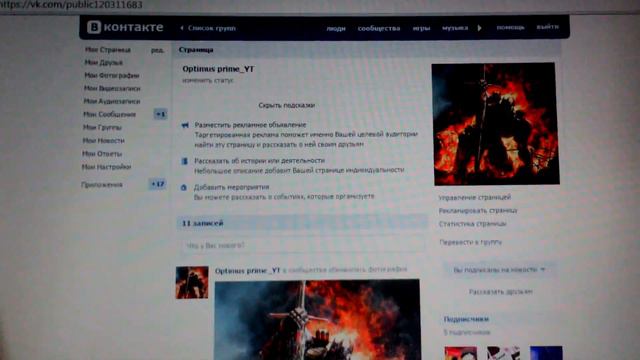Click the browser address bar URL
The width and height of the screenshot is (640, 360).
coord(71,5)
